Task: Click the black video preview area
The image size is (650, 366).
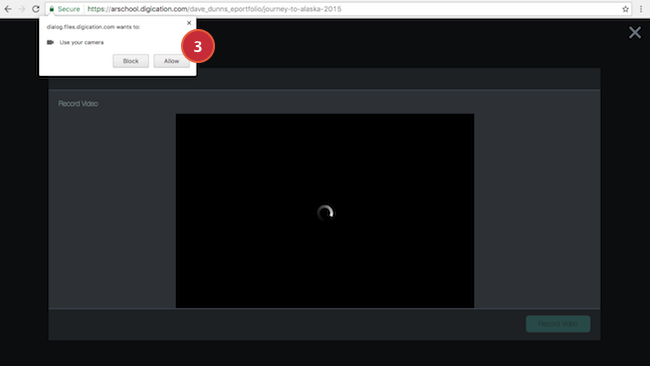Action: tap(325, 211)
